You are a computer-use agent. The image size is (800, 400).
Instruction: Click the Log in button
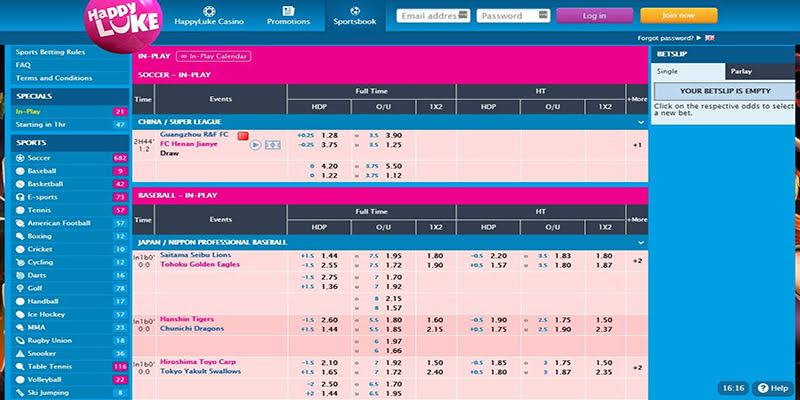click(x=594, y=16)
